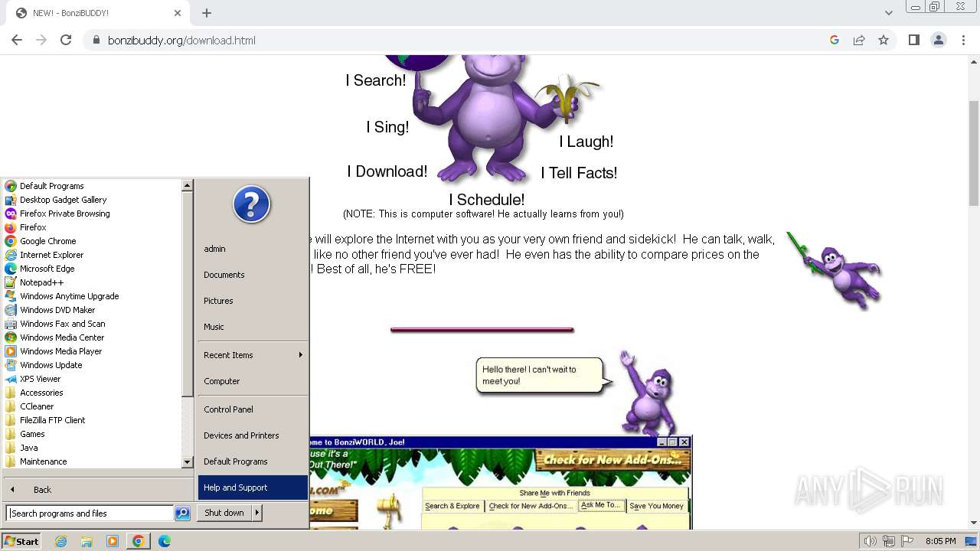980x551 pixels.
Task: Click the 8:05 PM taskbar clock
Action: [940, 541]
